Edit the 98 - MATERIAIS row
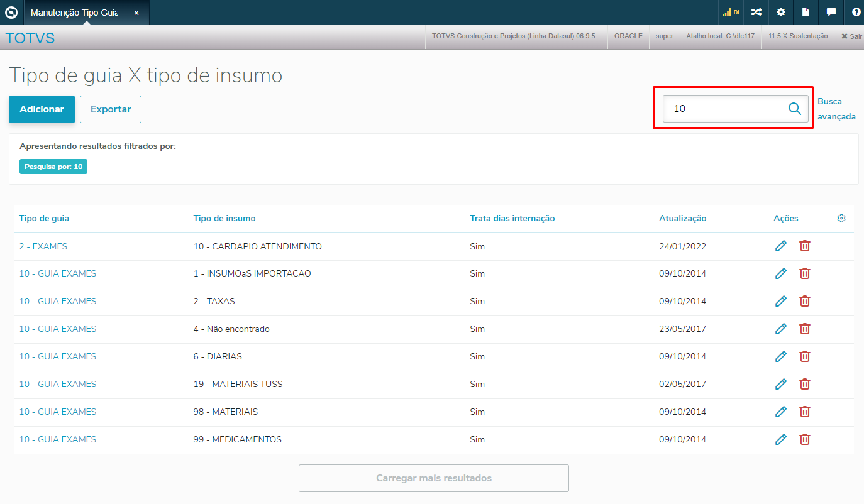This screenshot has height=504, width=864. click(781, 412)
